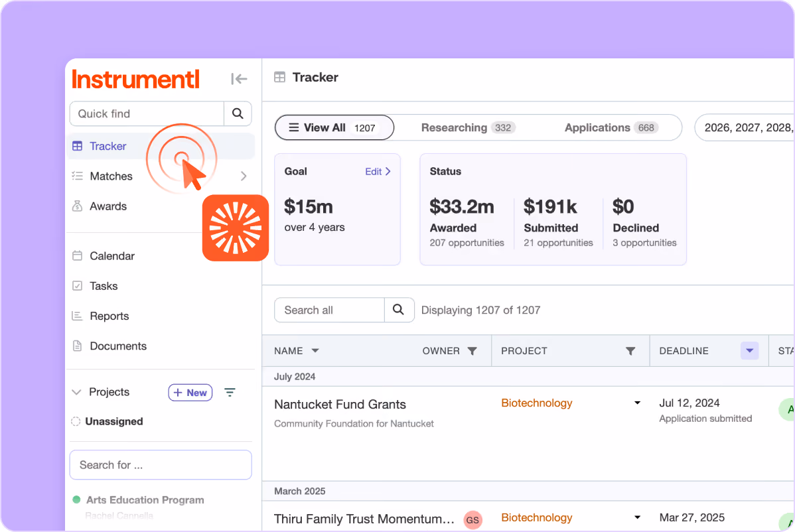The width and height of the screenshot is (795, 532).
Task: Select the Unassigned projects item
Action: click(113, 421)
